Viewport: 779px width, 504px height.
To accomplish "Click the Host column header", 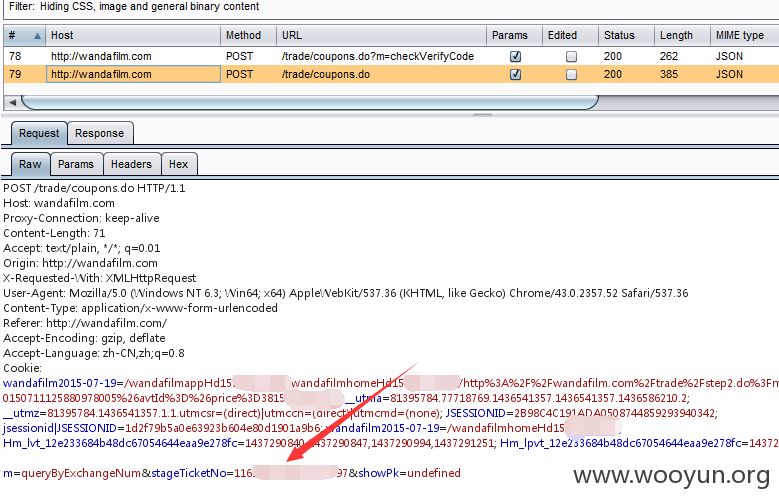I will 133,35.
